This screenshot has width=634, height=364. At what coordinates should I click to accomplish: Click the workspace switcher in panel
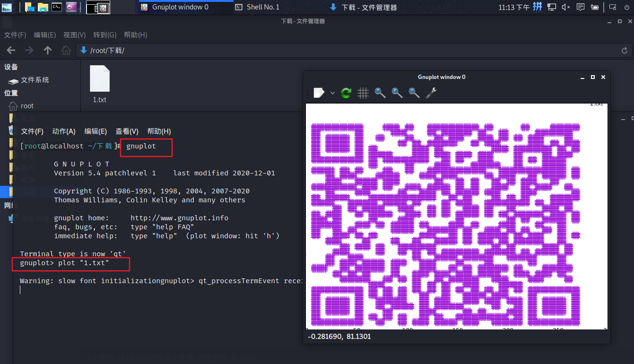pos(98,7)
